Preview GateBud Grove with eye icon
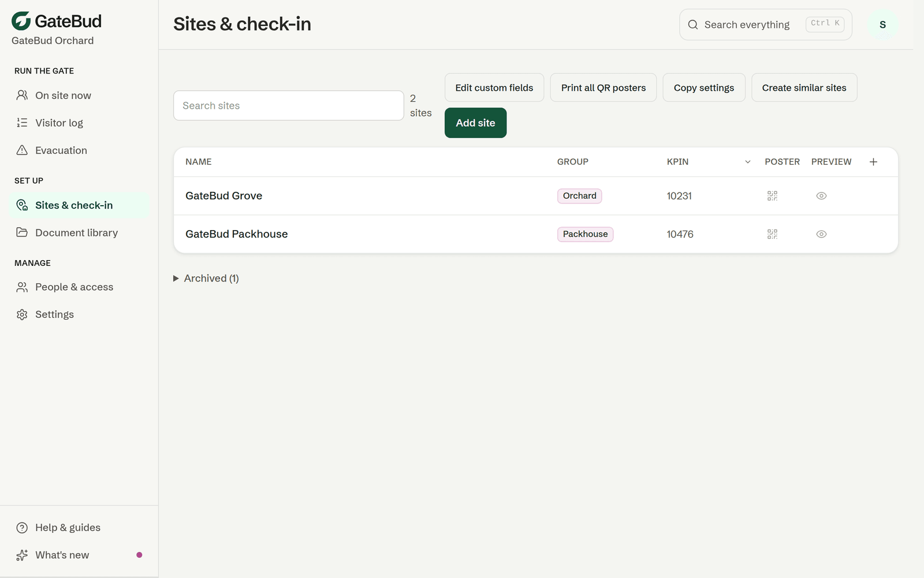The image size is (924, 578). [x=821, y=196]
